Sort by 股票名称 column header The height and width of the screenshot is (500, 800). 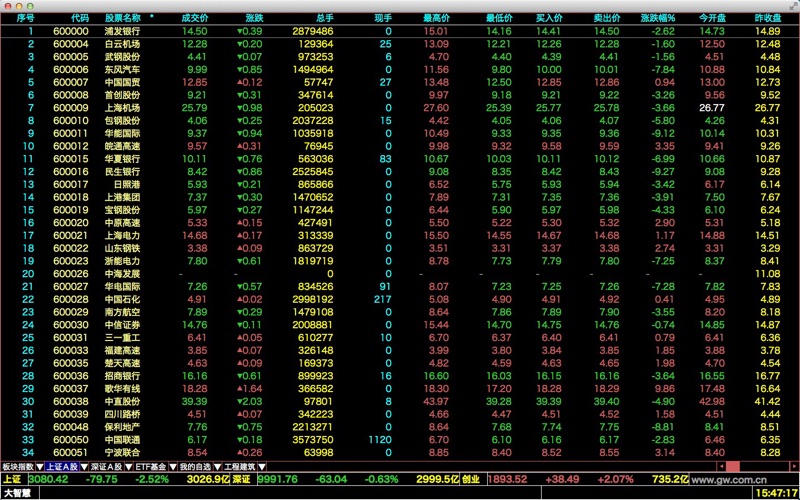122,18
